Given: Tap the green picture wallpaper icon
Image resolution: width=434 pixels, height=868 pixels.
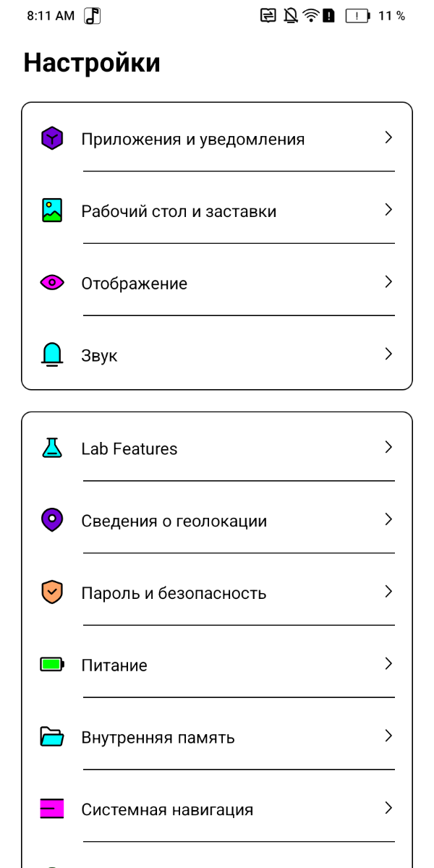Looking at the screenshot, I should 52,210.
